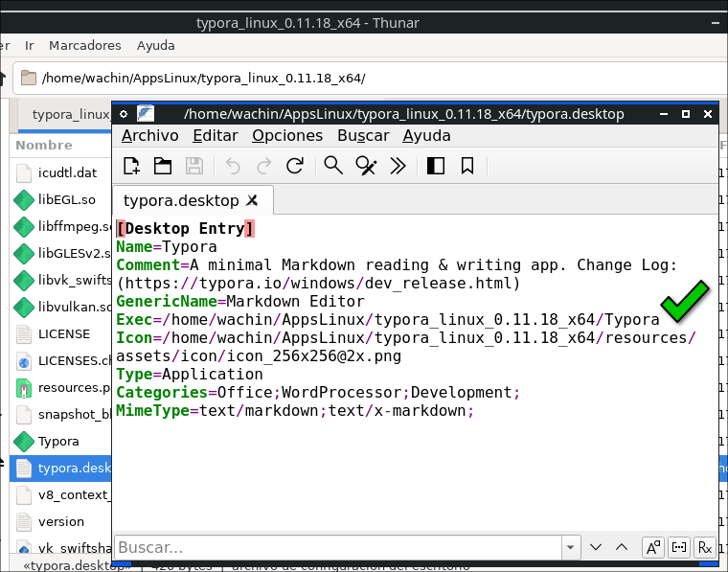Click the Save file toolbar icon
The image size is (728, 572).
tap(194, 166)
